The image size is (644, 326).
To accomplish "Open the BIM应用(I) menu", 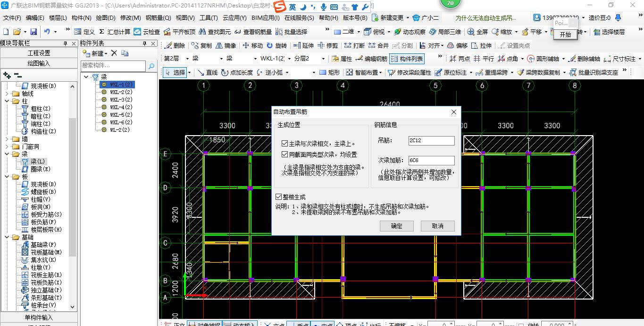I will [266, 18].
